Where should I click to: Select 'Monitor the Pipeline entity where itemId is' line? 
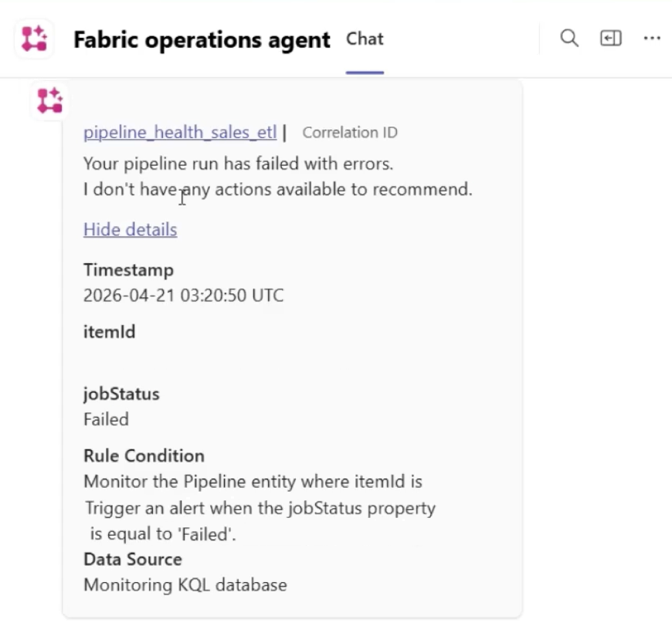[253, 482]
